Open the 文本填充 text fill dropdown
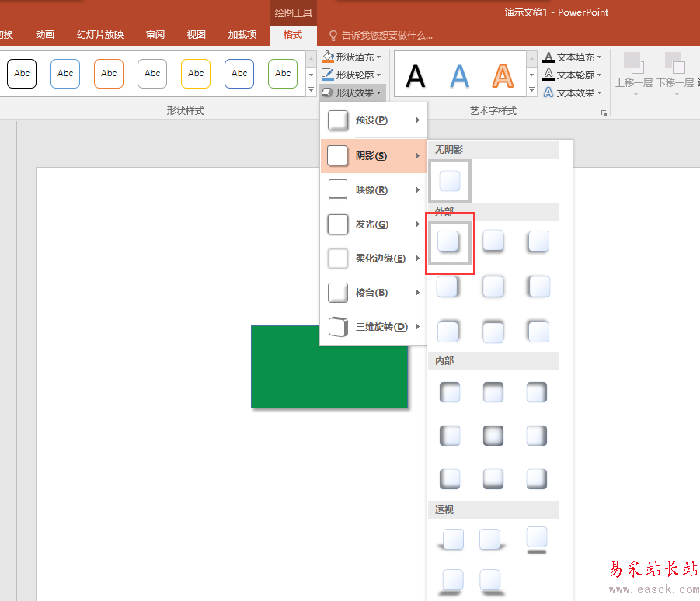 pyautogui.click(x=572, y=57)
